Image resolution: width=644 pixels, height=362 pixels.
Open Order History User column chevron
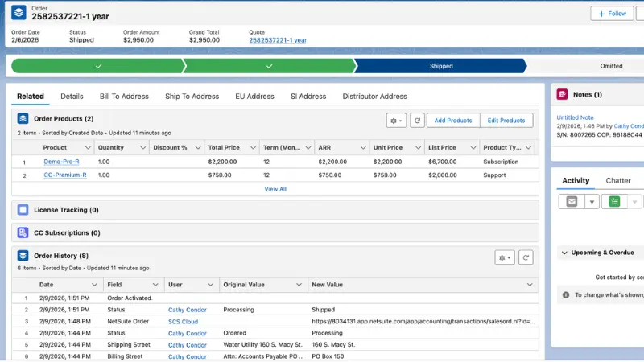click(210, 285)
